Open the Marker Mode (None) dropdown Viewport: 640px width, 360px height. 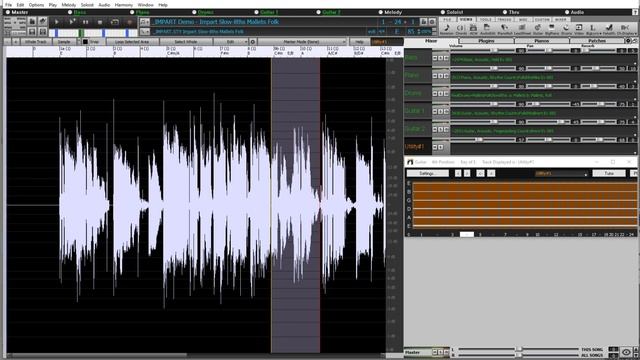(302, 42)
